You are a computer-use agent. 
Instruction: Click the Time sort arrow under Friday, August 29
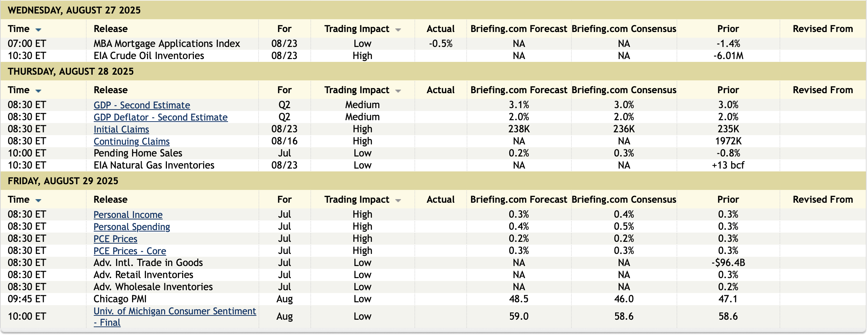(38, 201)
